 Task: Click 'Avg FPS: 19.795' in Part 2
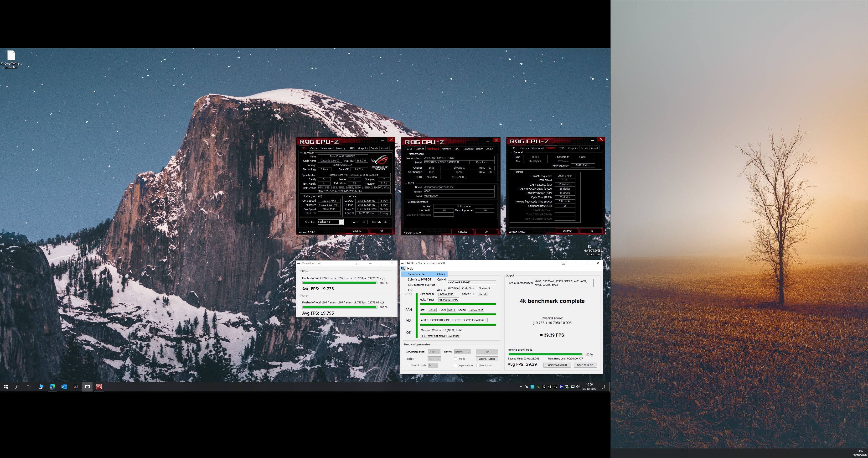(x=318, y=313)
